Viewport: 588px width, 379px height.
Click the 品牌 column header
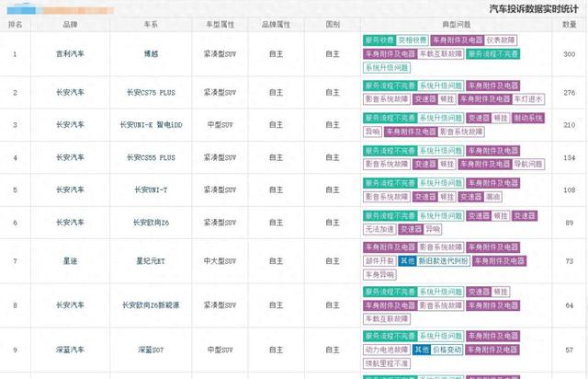pyautogui.click(x=70, y=25)
